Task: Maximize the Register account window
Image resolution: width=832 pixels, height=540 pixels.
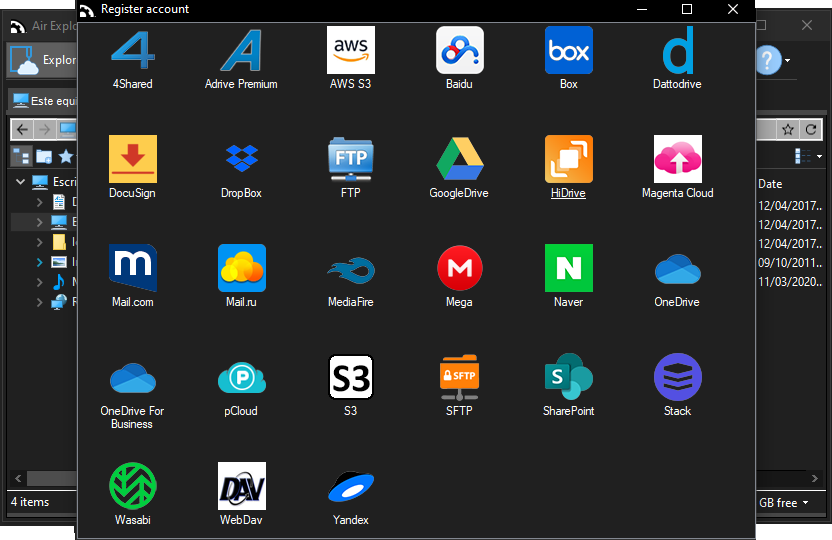Action: [x=687, y=9]
